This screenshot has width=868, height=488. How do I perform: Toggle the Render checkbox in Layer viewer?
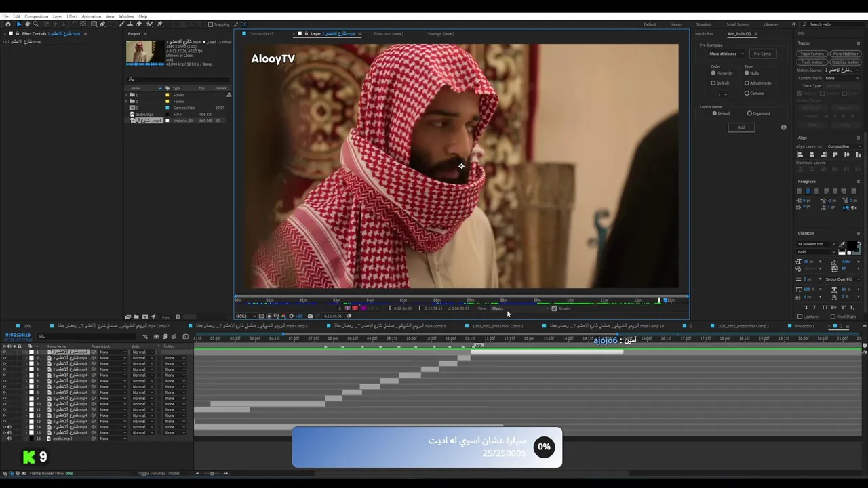[x=554, y=308]
